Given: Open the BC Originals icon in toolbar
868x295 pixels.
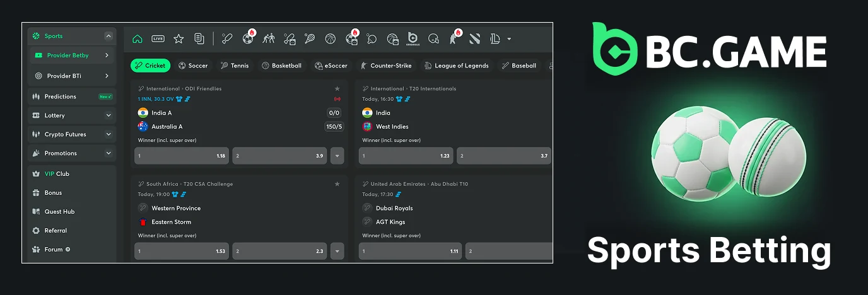Looking at the screenshot, I should pos(413,38).
